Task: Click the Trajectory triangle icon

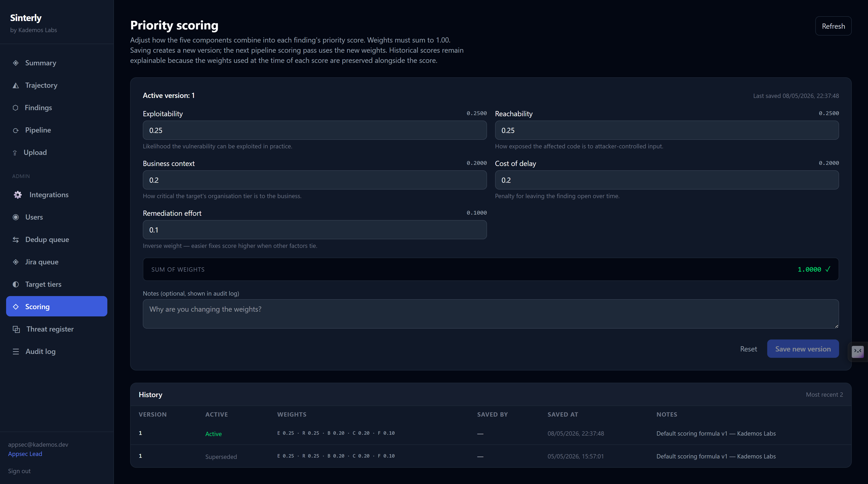Action: 16,85
